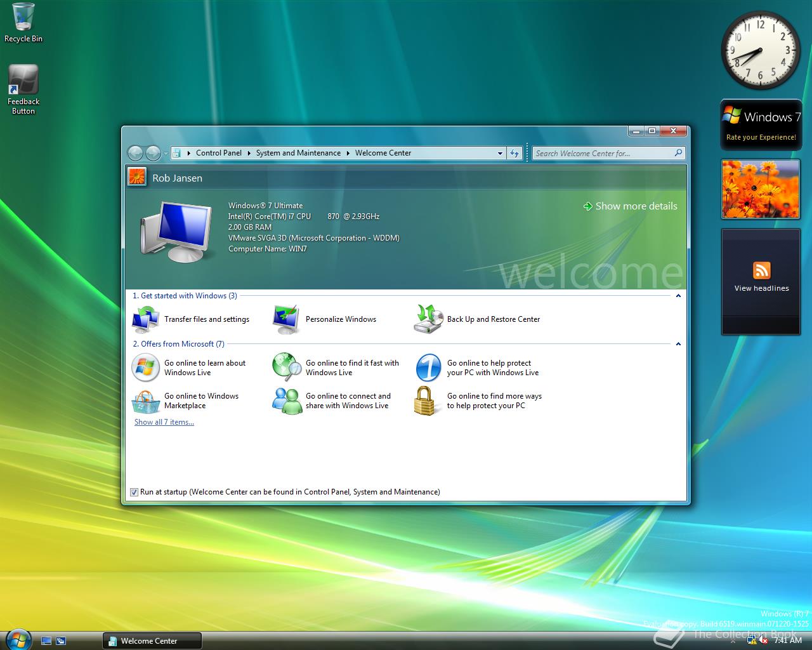Image resolution: width=812 pixels, height=650 pixels.
Task: Click Get started with Windows heading
Action: click(185, 296)
